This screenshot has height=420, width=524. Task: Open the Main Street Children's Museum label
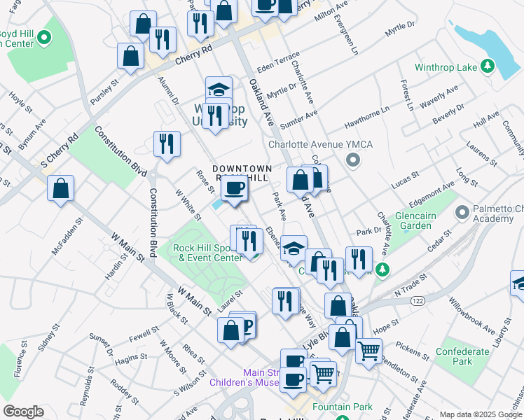[x=244, y=377]
